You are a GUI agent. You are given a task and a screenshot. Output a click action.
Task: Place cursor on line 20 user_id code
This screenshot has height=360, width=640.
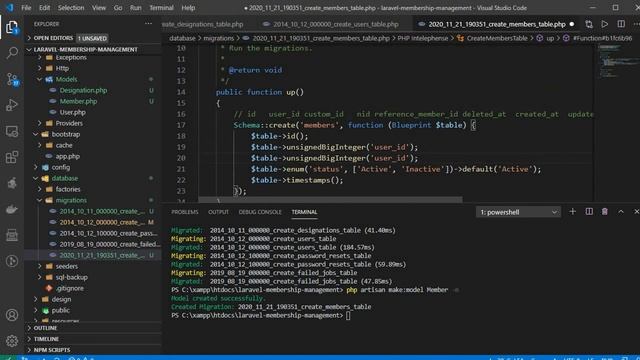334,158
